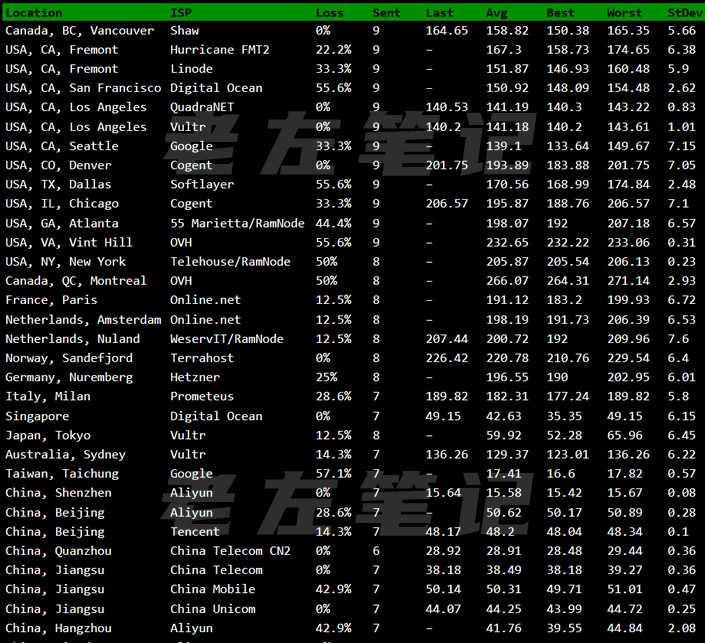Click 'USA, IL, Chicago' location
705x643 pixels.
click(62, 204)
